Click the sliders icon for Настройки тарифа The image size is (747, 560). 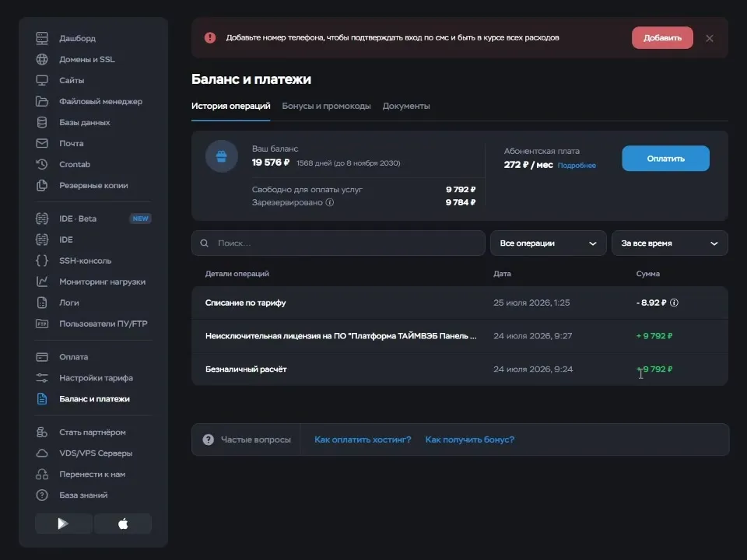pos(42,378)
